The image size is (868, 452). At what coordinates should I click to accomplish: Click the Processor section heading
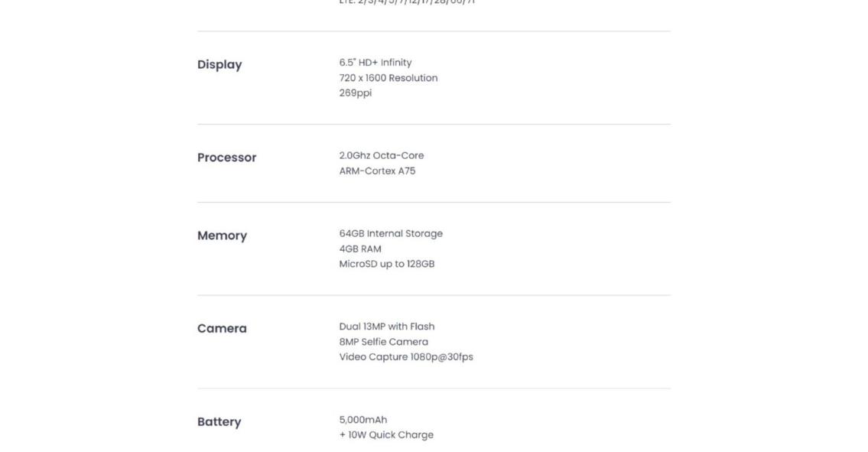(x=226, y=158)
